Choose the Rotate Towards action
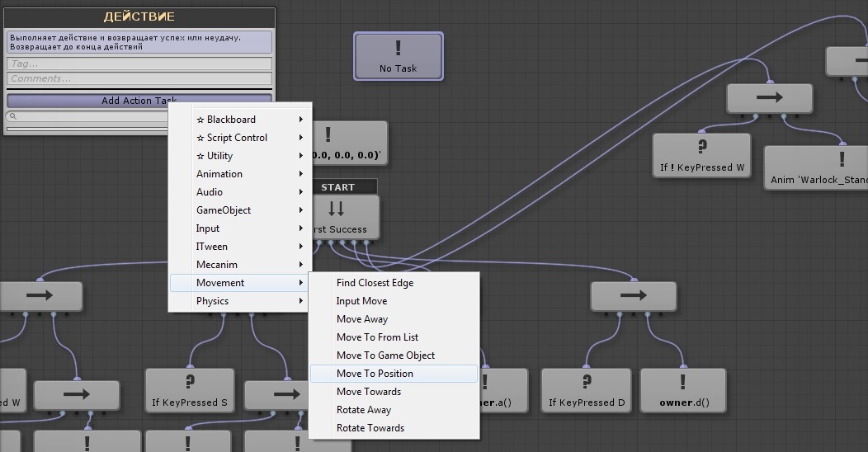The height and width of the screenshot is (452, 868). (394, 427)
